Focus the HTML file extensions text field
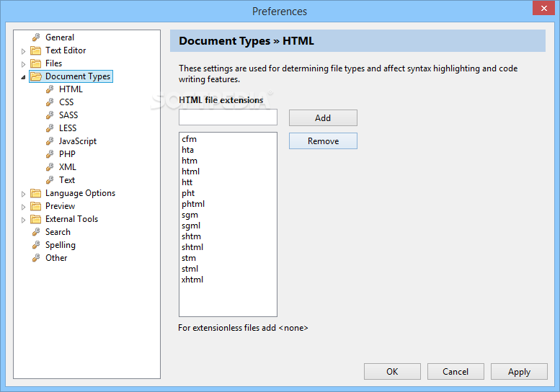The height and width of the screenshot is (392, 560). click(228, 117)
